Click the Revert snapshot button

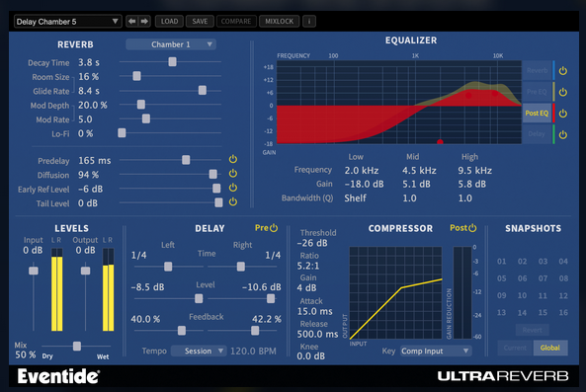pyautogui.click(x=533, y=330)
